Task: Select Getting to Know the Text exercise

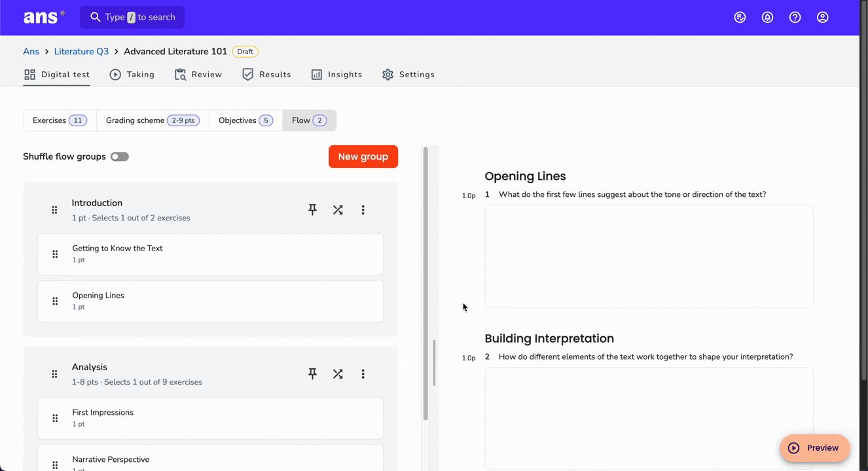Action: (210, 254)
